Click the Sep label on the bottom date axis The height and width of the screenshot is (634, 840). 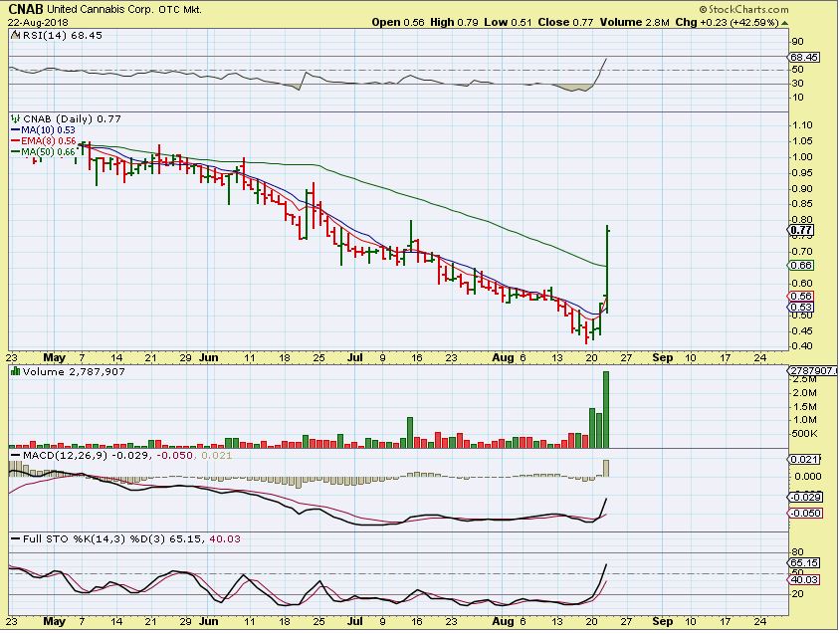point(663,622)
